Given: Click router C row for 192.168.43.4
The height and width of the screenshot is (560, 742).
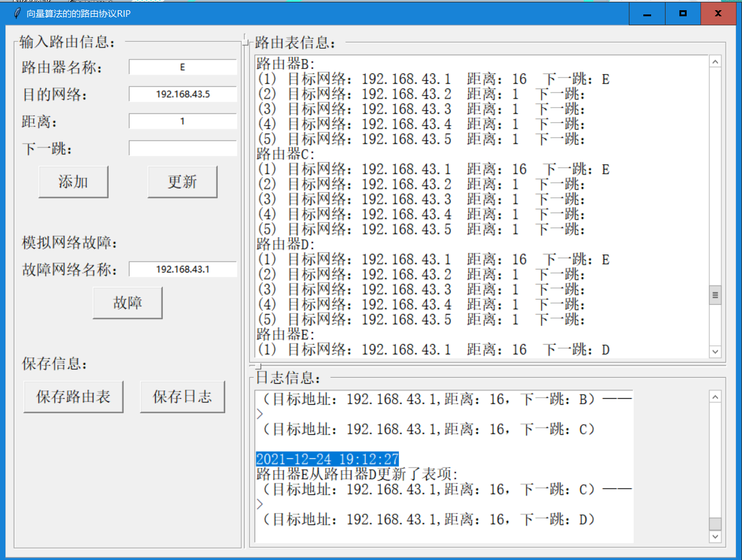Looking at the screenshot, I should [421, 214].
